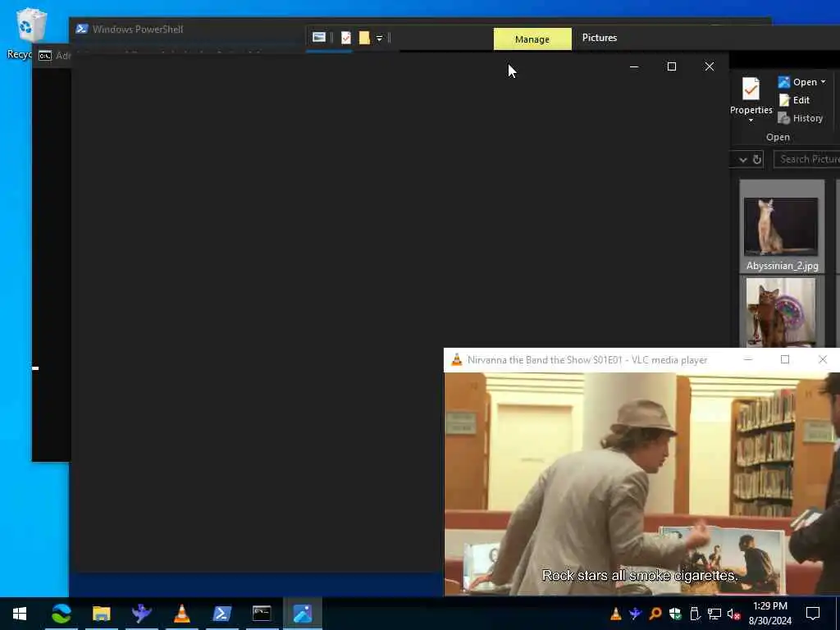Open the Properties dropdown arrow in the ribbon
The image size is (840, 630).
point(751,120)
